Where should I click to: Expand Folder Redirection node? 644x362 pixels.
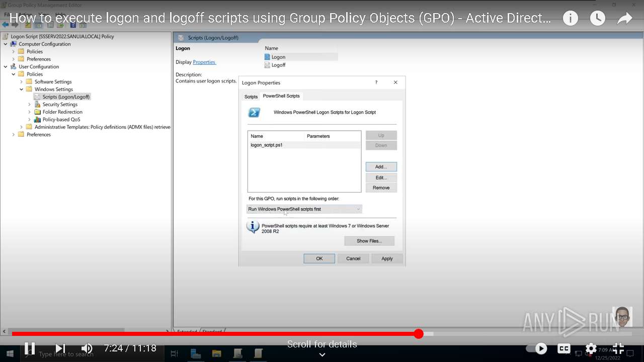coord(30,112)
